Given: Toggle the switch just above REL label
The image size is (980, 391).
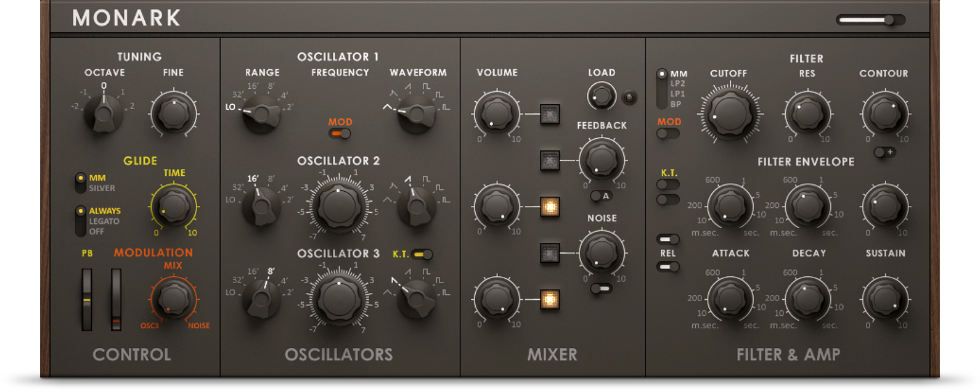Looking at the screenshot, I should (668, 239).
